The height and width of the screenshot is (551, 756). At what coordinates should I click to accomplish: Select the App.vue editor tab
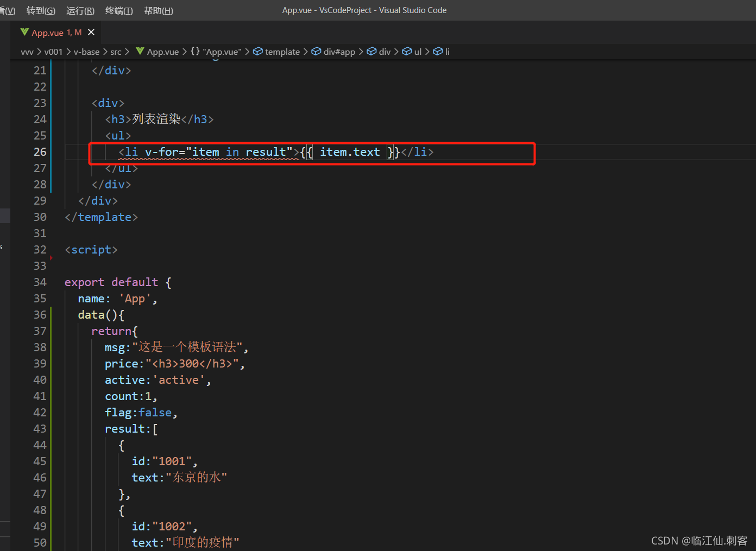pyautogui.click(x=56, y=33)
